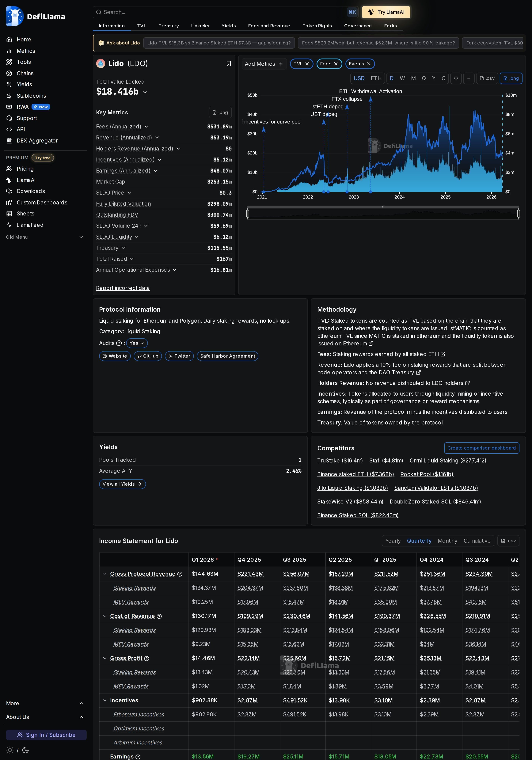Open the Stablecoins section from sidebar

pos(32,96)
